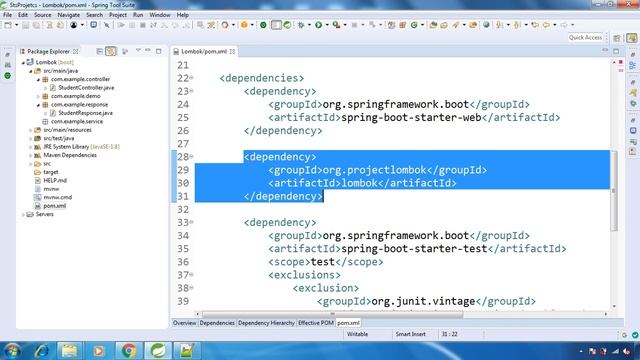Click the Windows Start button
This screenshot has width=640, height=360.
click(x=11, y=351)
